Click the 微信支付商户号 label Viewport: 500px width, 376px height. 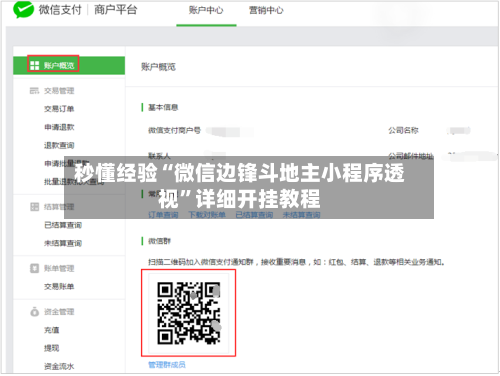click(x=174, y=130)
